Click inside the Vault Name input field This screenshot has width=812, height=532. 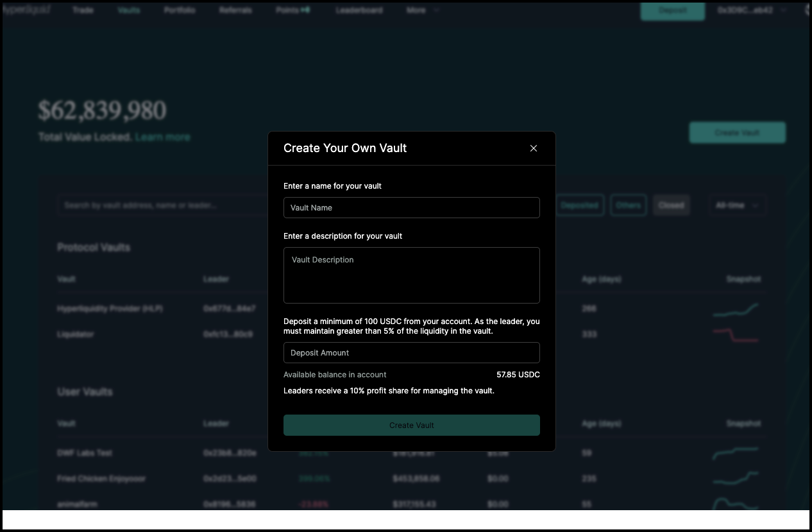pos(411,207)
